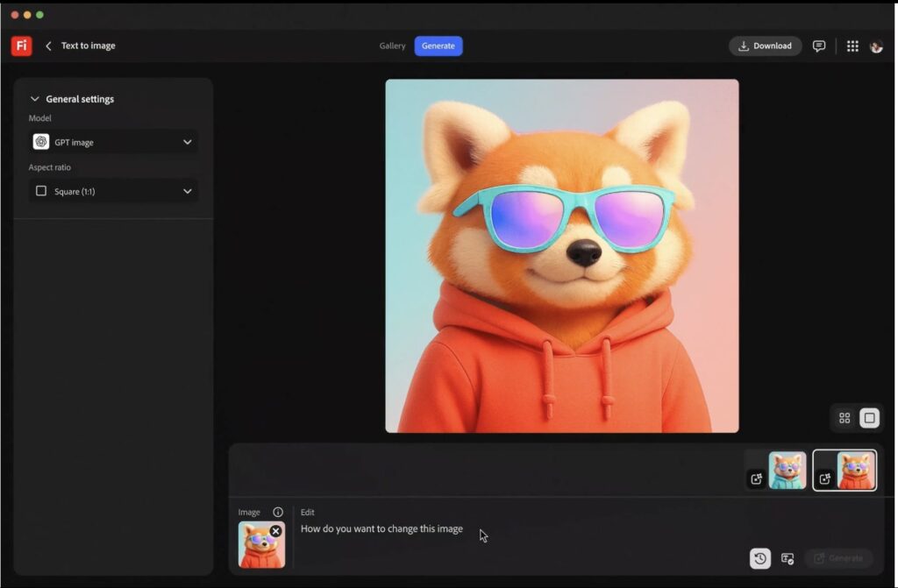Click the prompt settings icon beside history
Viewport: 898px width, 588px height.
click(788, 558)
